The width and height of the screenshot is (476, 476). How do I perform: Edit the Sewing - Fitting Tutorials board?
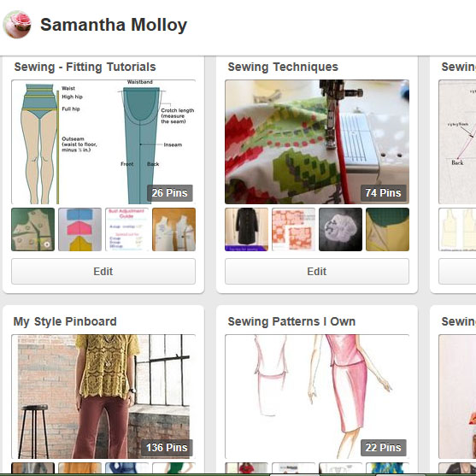tap(103, 272)
